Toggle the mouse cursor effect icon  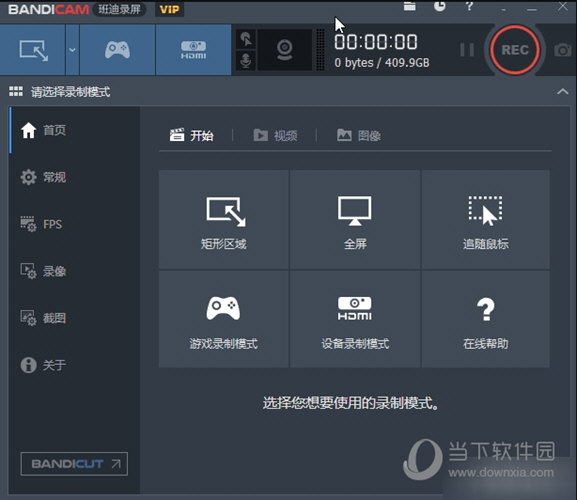[x=246, y=39]
